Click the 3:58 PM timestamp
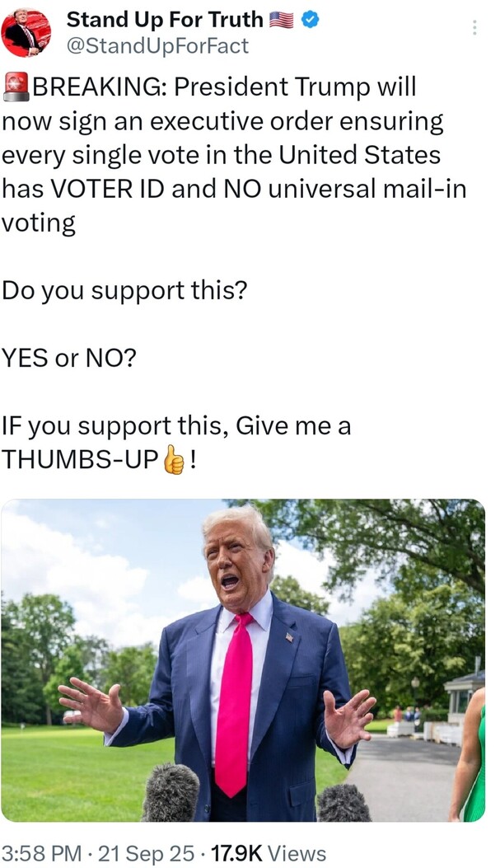 click(42, 852)
